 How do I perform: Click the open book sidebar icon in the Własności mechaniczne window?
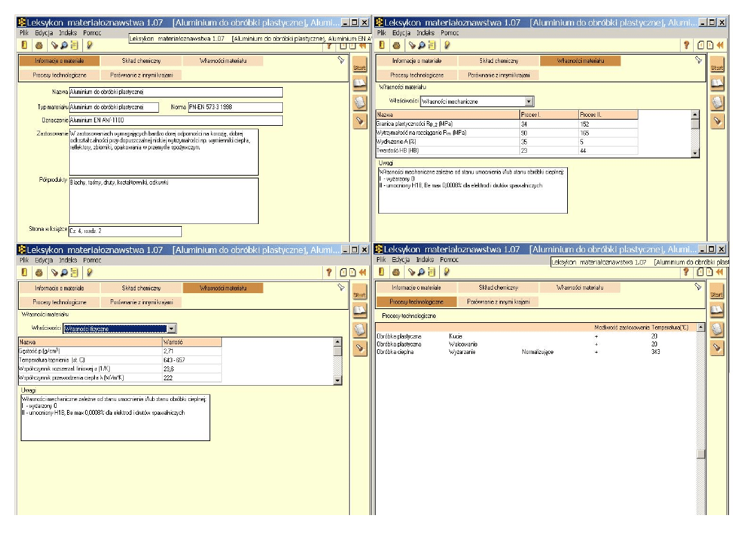[717, 84]
